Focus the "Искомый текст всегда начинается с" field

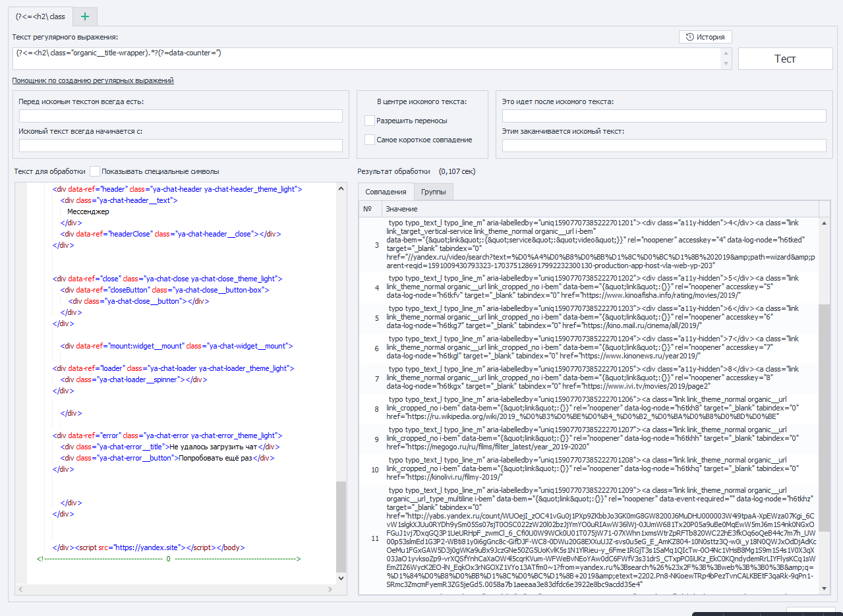[x=181, y=146]
